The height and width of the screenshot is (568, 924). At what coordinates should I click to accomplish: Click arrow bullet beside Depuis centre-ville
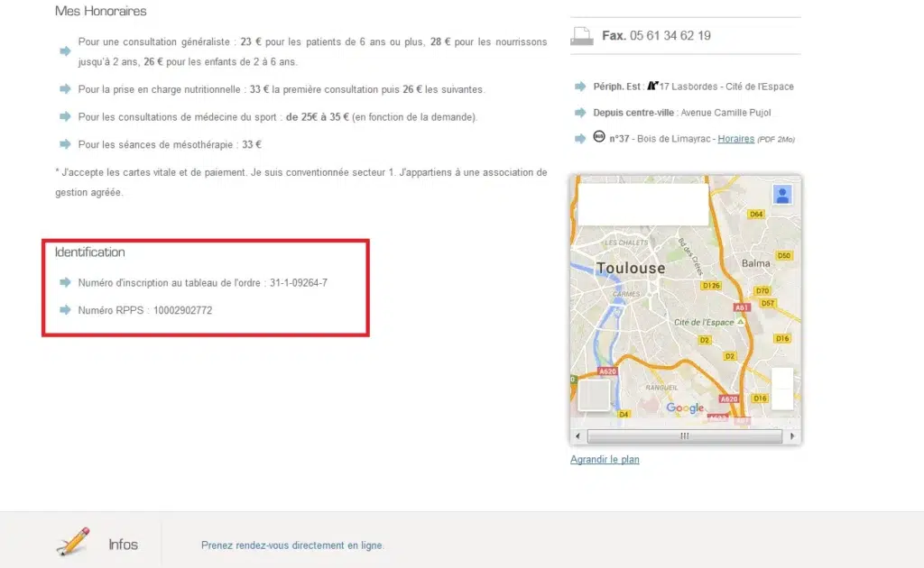579,113
